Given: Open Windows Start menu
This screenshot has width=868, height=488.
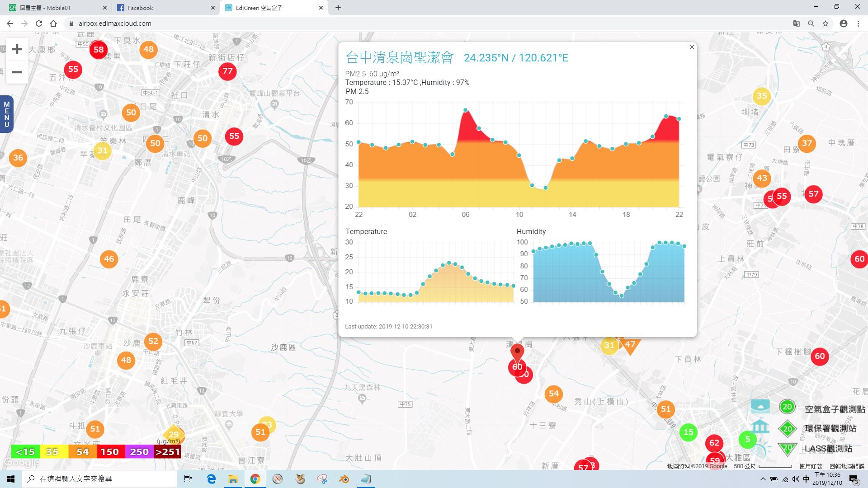Looking at the screenshot, I should click(x=11, y=479).
